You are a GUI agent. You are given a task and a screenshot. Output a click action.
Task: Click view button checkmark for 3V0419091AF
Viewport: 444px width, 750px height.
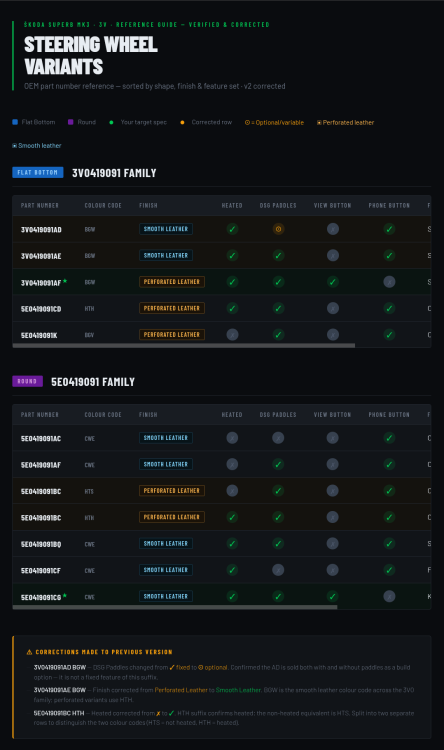pyautogui.click(x=333, y=282)
